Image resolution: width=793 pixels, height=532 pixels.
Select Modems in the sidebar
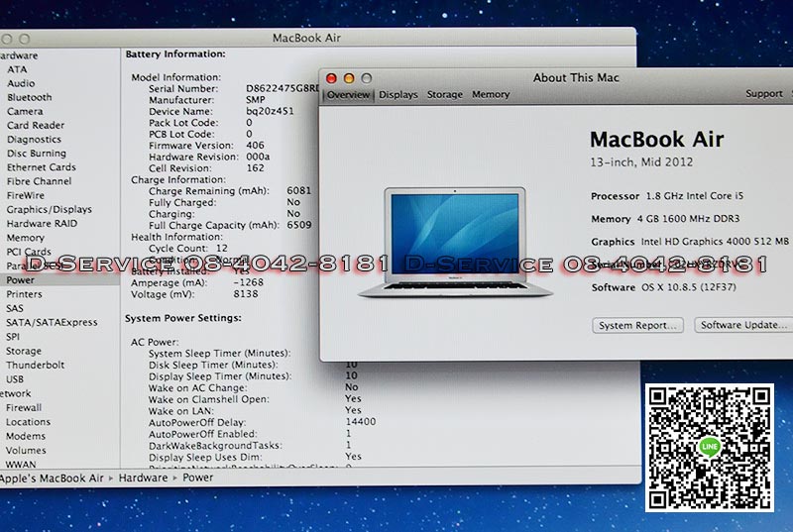pos(26,436)
